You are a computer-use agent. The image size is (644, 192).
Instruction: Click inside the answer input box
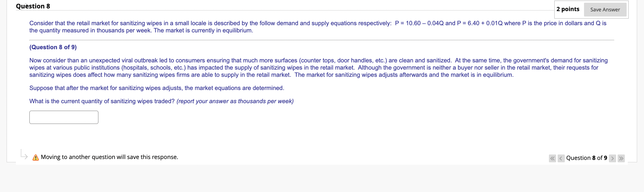[x=64, y=117]
